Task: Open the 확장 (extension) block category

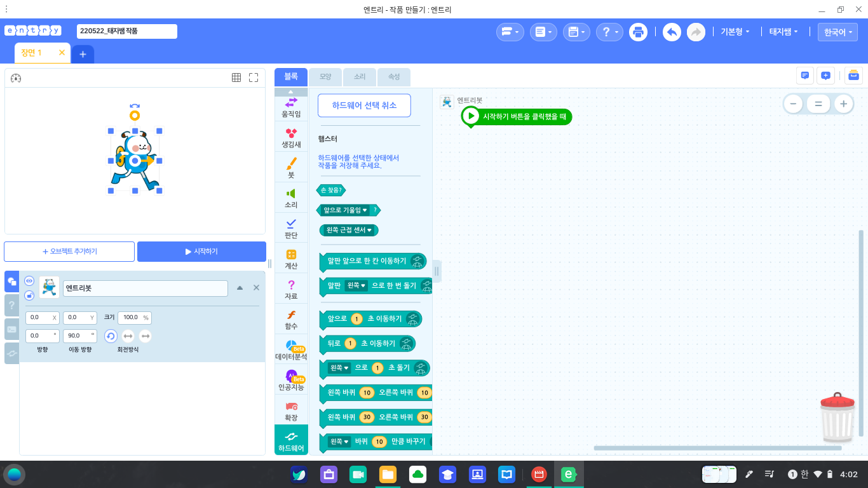Action: pyautogui.click(x=291, y=411)
